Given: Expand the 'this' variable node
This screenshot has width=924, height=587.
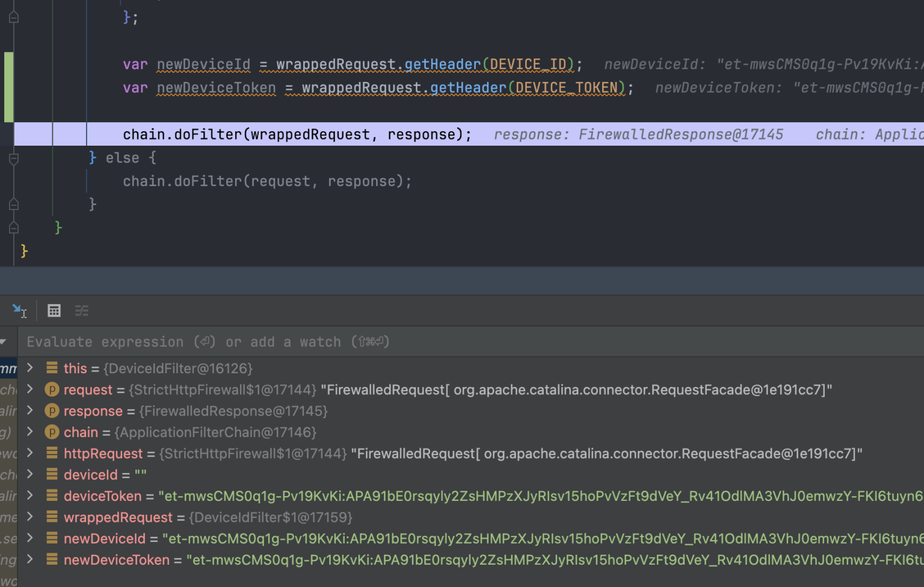Looking at the screenshot, I should [x=30, y=368].
